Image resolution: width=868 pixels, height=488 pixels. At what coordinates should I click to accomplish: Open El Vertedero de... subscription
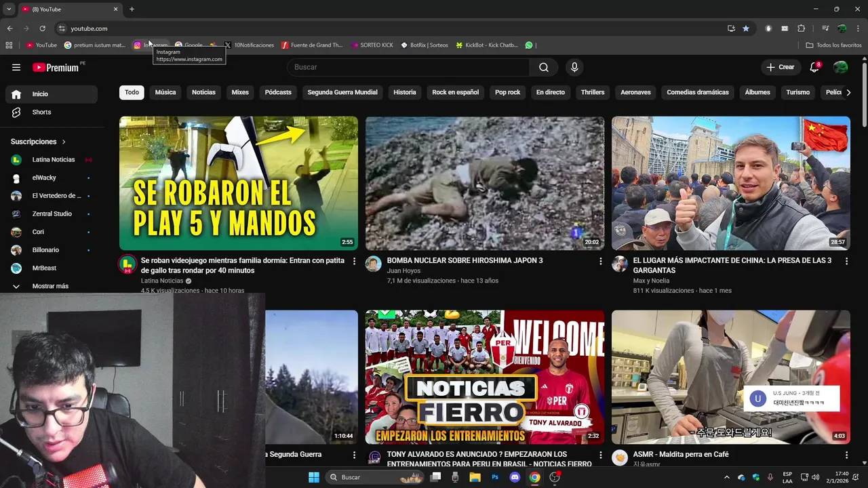[x=52, y=196]
